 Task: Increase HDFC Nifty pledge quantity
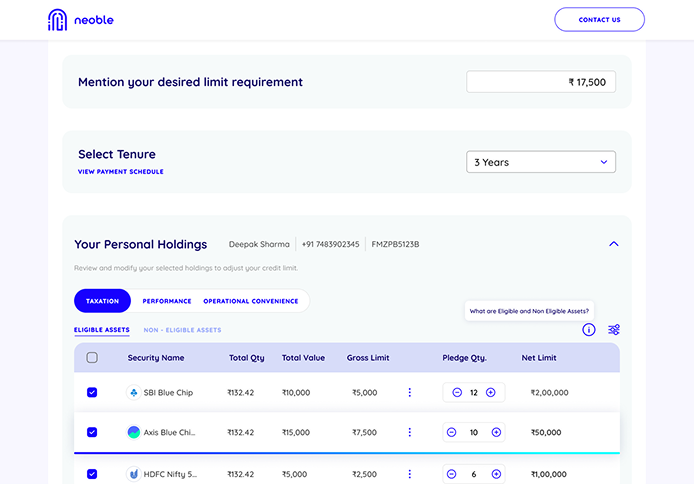point(496,474)
